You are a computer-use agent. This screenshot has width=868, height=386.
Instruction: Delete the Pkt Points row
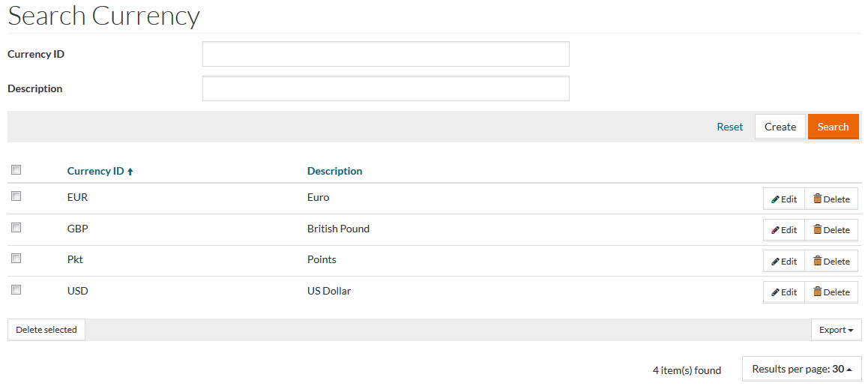pyautogui.click(x=831, y=262)
